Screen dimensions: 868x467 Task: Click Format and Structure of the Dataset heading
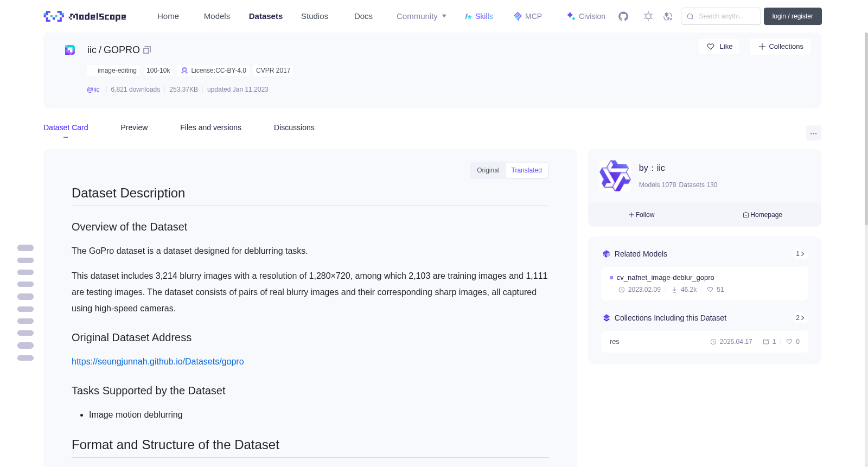pos(175,445)
